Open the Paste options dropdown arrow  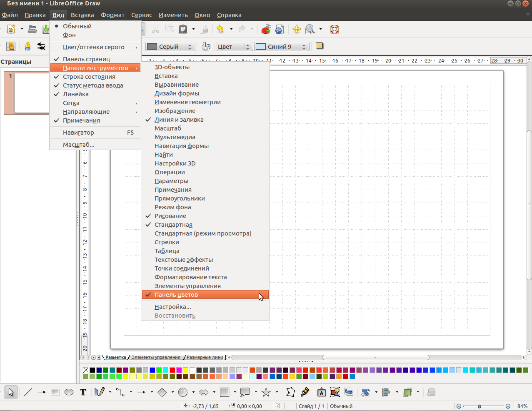(193, 29)
